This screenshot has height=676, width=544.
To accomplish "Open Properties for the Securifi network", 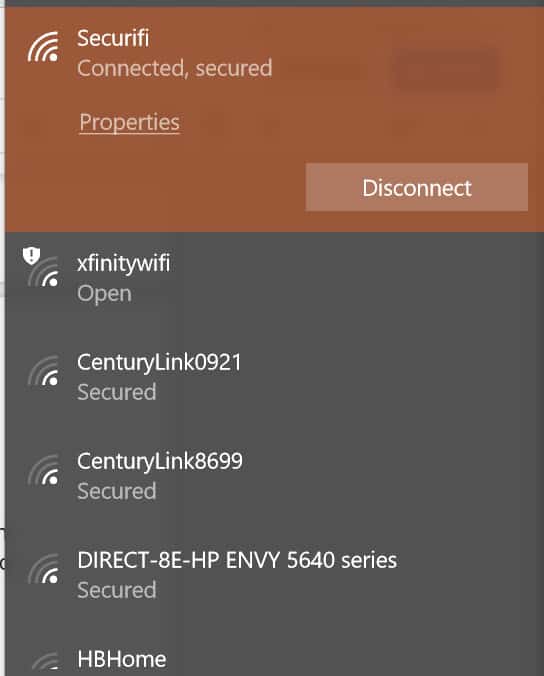I will tap(129, 122).
